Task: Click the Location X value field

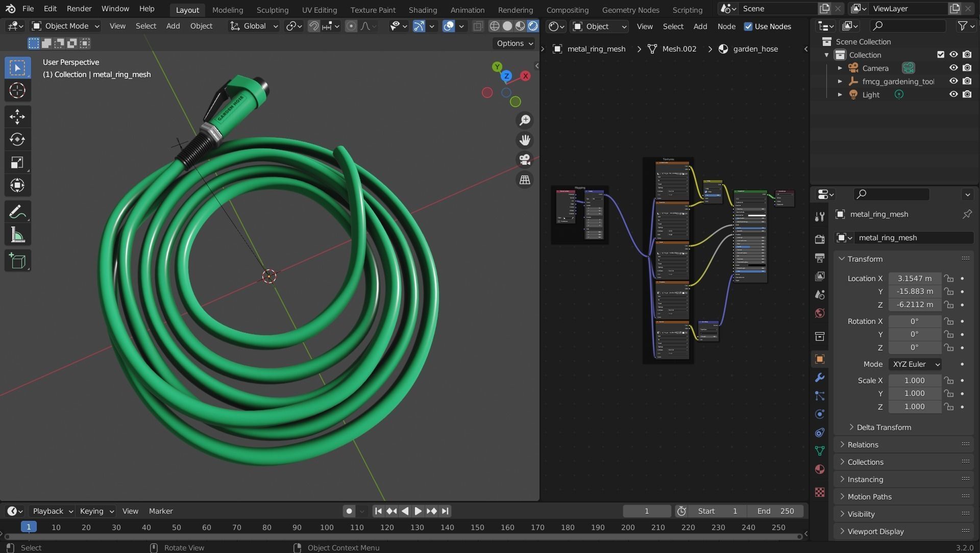Action: tap(915, 279)
